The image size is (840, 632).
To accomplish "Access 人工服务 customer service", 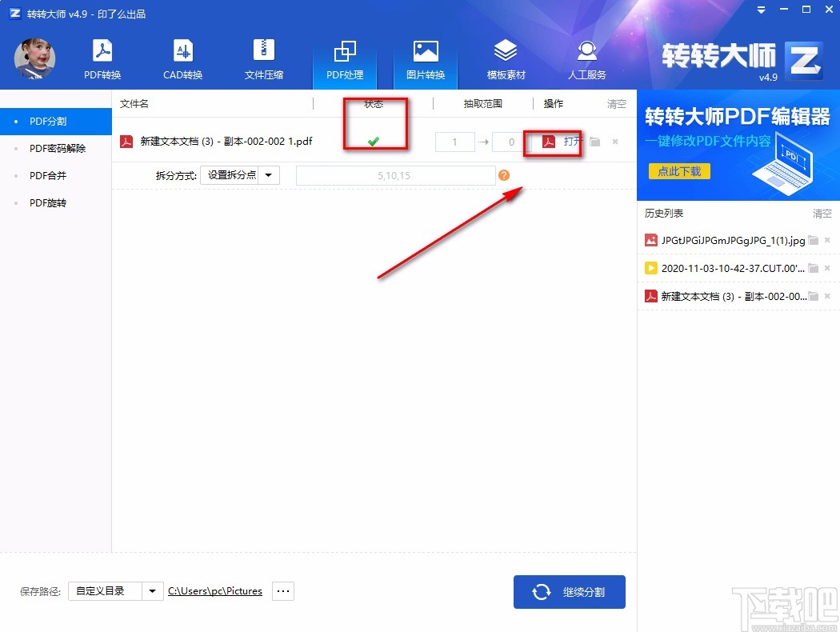I will [586, 58].
